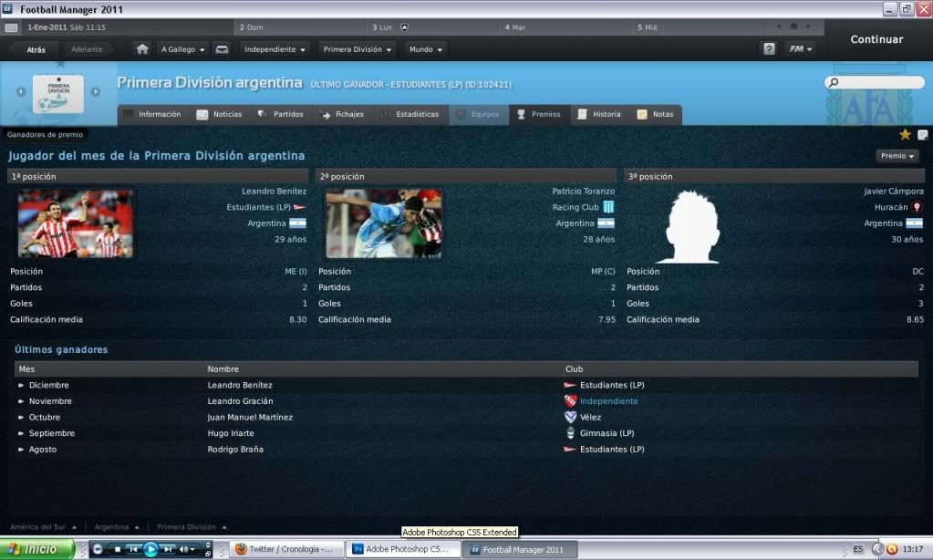Click the Vélez crest in Octubre row
This screenshot has height=560, width=933.
click(x=570, y=417)
